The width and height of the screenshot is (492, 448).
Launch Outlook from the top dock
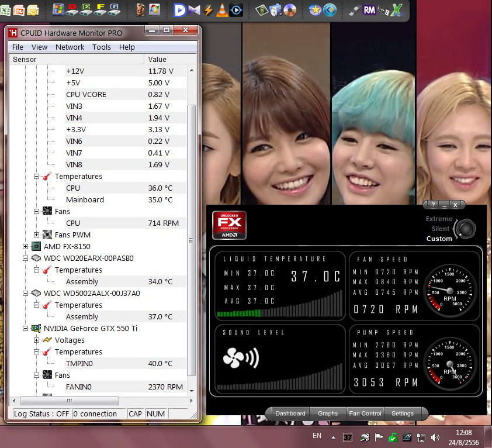click(x=33, y=11)
